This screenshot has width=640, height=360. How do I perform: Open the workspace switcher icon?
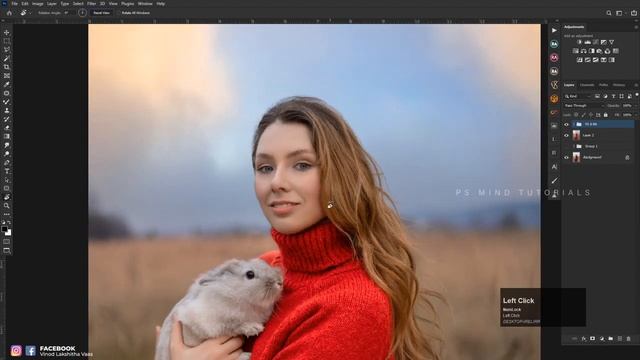(620, 13)
